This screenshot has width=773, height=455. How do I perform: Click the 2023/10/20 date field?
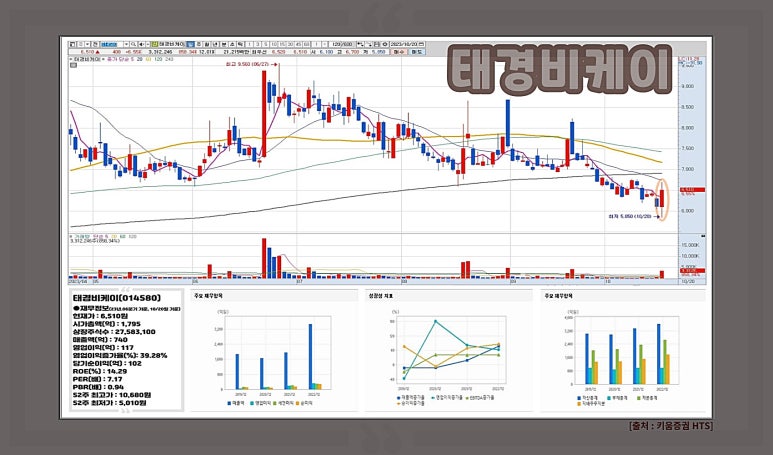[404, 44]
